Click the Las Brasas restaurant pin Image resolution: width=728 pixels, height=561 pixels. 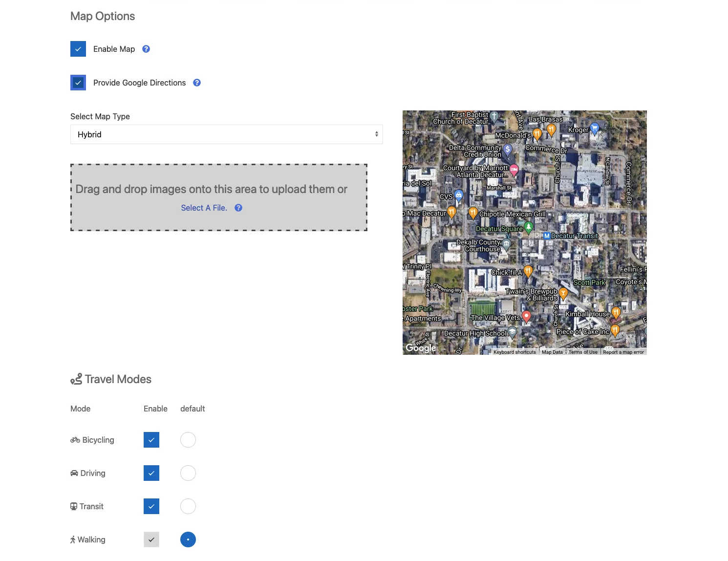click(x=551, y=130)
